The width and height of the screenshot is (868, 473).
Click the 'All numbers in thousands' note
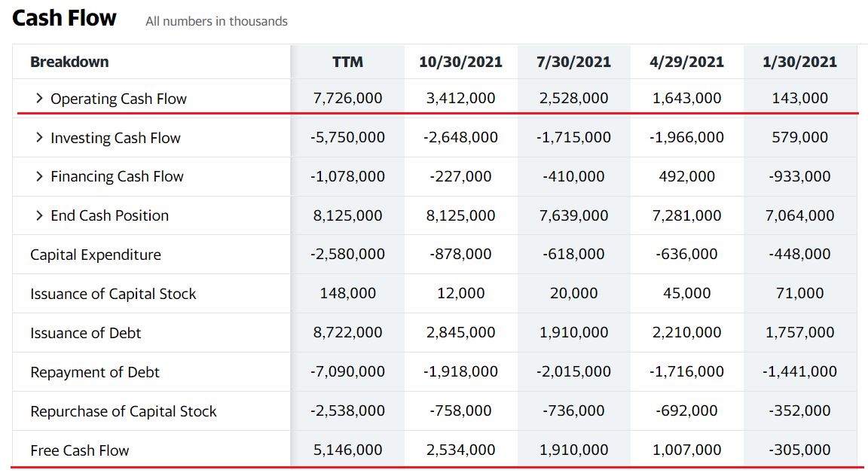point(216,21)
